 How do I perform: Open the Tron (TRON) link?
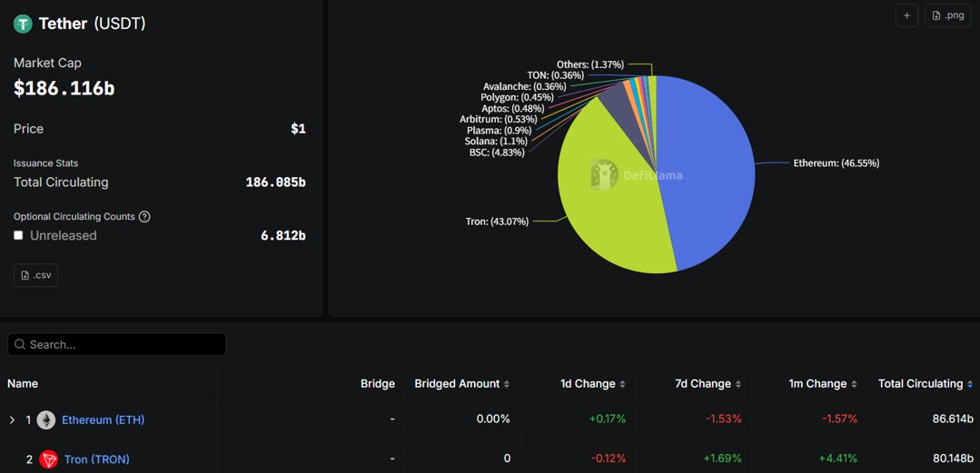(96, 459)
